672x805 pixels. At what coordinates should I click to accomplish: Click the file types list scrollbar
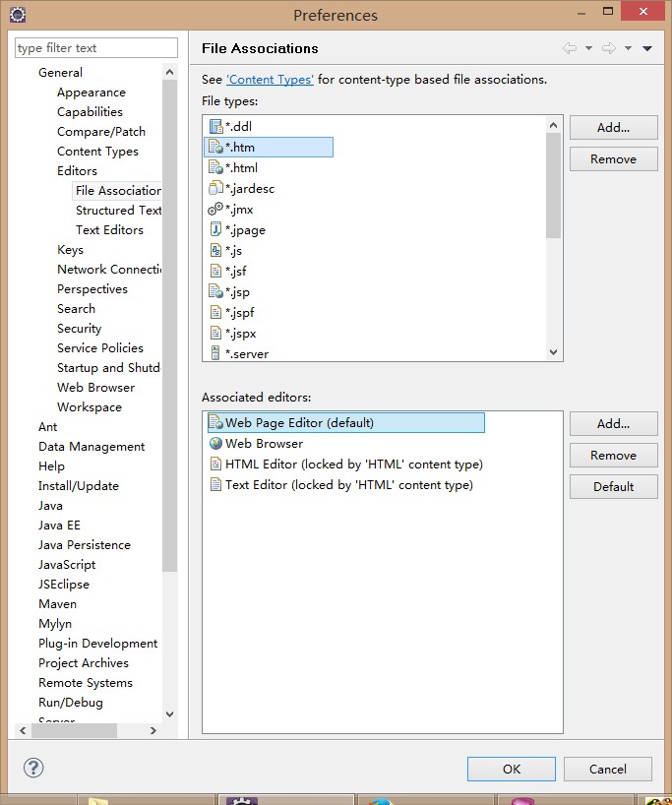point(553,187)
